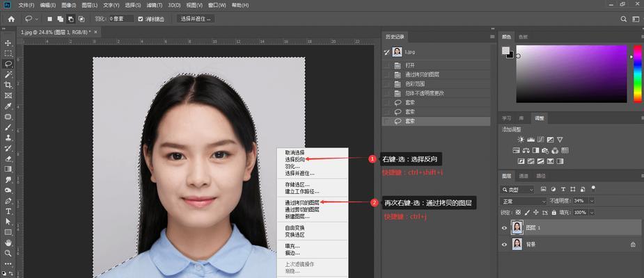The image size is (644, 278).
Task: Switch to the 色板 swatches tab
Action: (524, 37)
